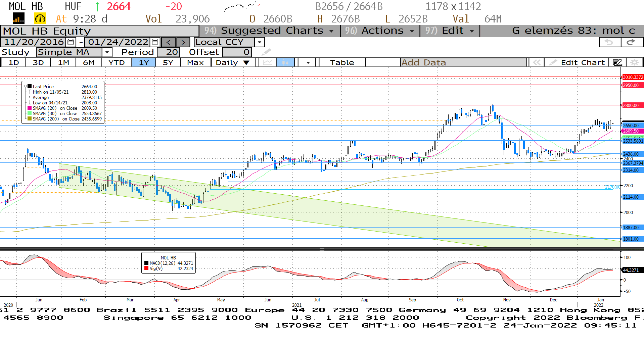Click the Last Price black legend swatch

pos(30,86)
